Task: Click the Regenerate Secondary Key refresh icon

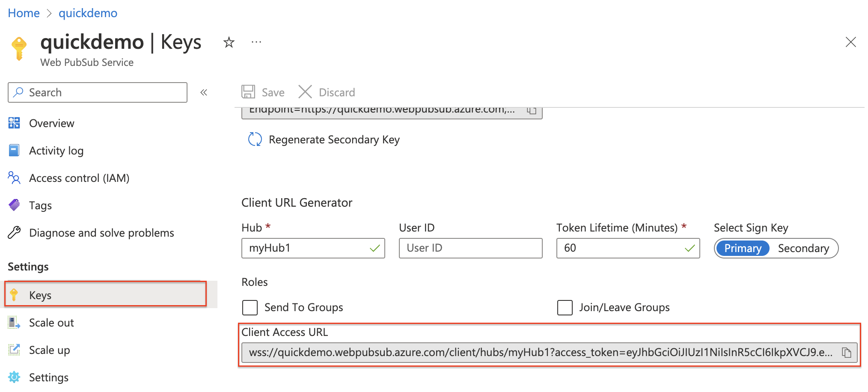Action: (x=255, y=139)
